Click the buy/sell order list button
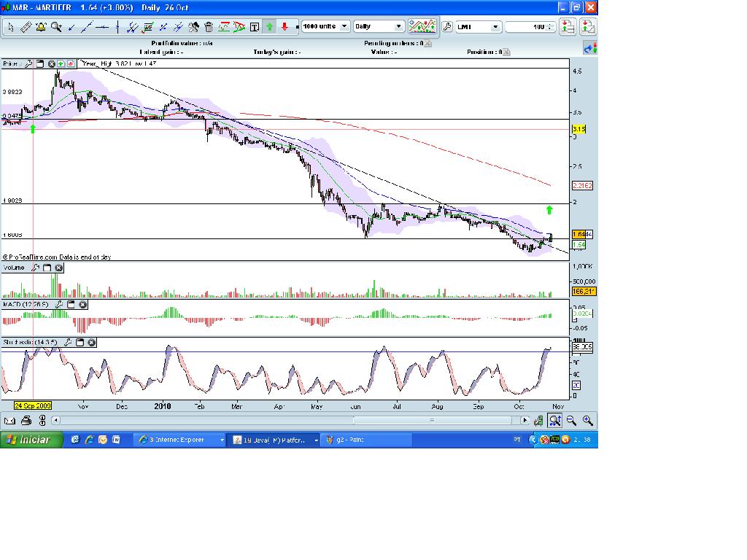747x560 pixels. click(567, 27)
